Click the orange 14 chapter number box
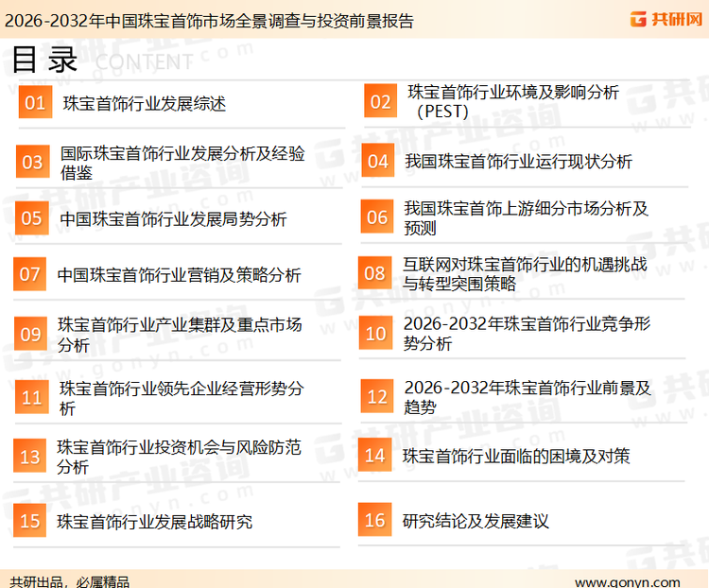The height and width of the screenshot is (588, 709). 375,455
